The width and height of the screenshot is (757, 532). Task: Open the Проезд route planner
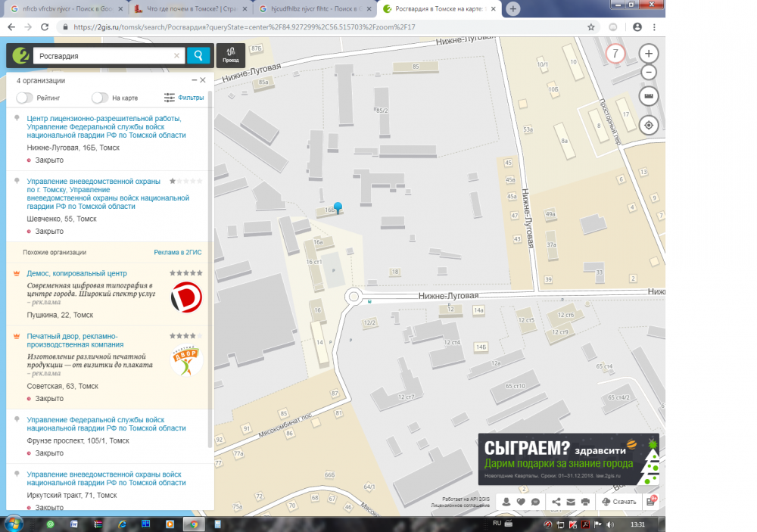point(231,55)
